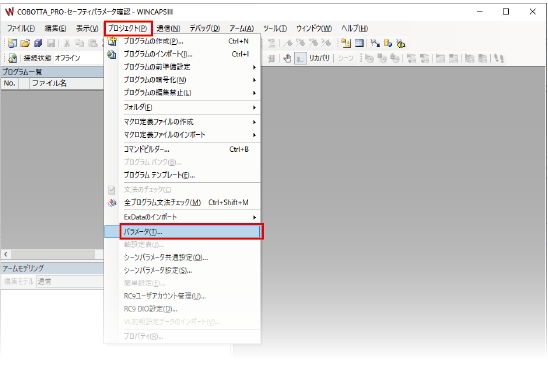Expand プログラムの暗号化 submenu
The width and height of the screenshot is (548, 372).
254,80
